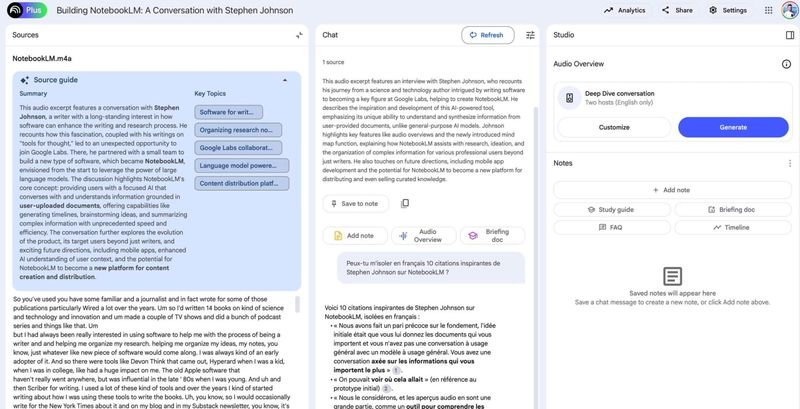Viewport: 800px width, 409px height.
Task: Click the notebook title text
Action: click(x=174, y=10)
